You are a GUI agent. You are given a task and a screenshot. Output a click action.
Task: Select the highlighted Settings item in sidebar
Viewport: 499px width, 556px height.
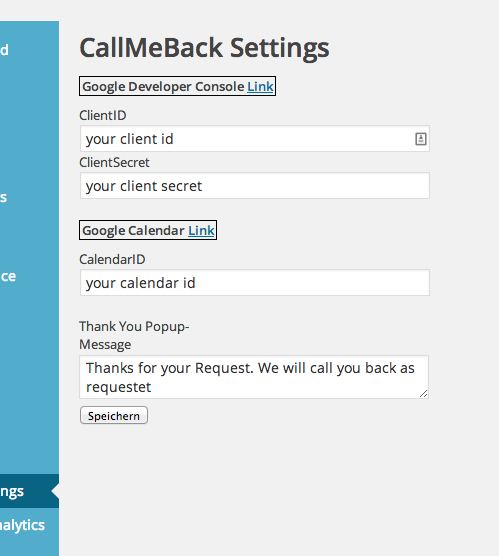point(29,491)
